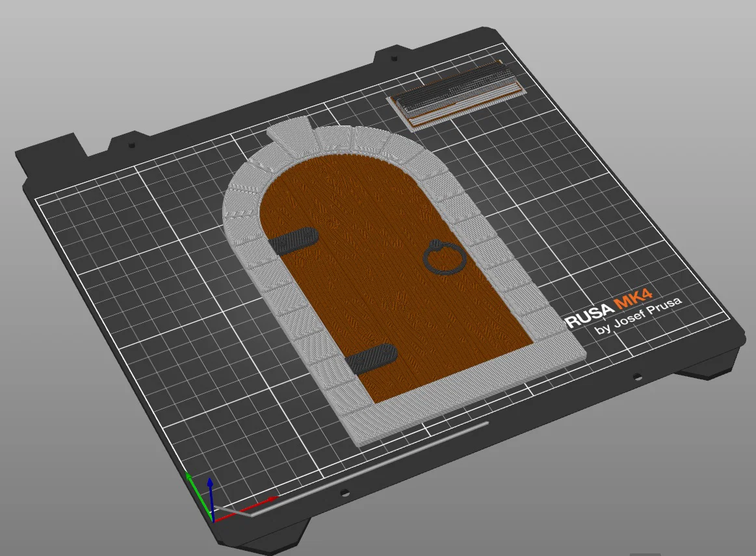Click the lower black door hinge

click(372, 360)
